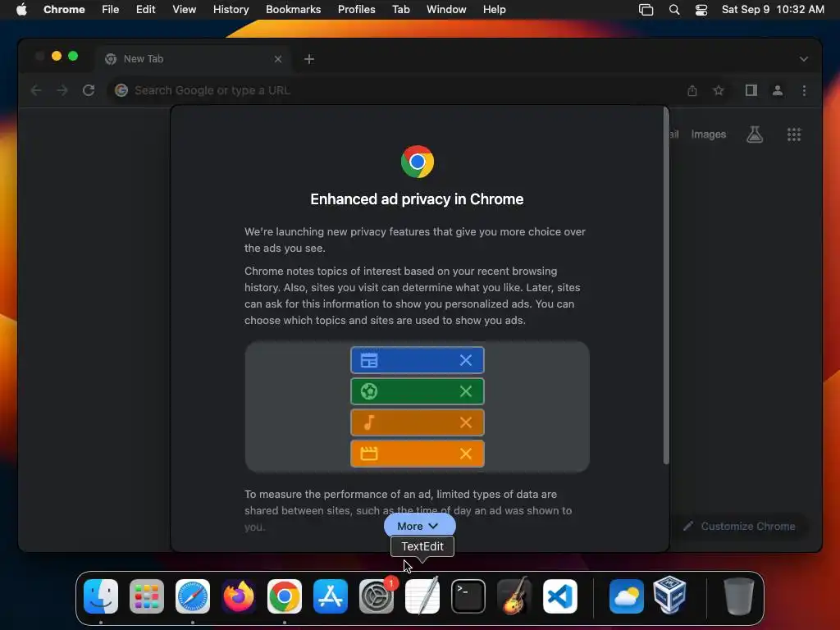Open the Help menu
Screen dimensions: 840x630
click(494, 10)
